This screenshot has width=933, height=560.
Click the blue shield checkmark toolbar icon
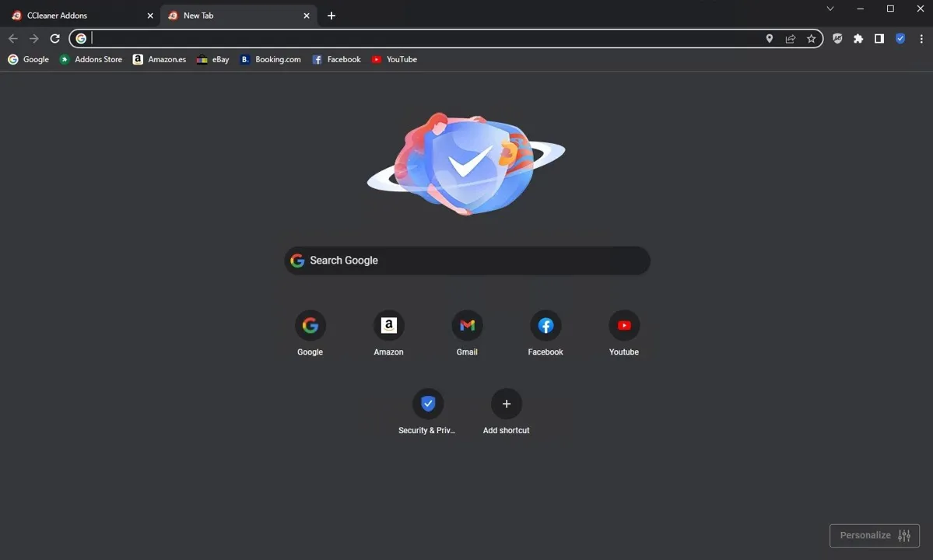pyautogui.click(x=900, y=39)
